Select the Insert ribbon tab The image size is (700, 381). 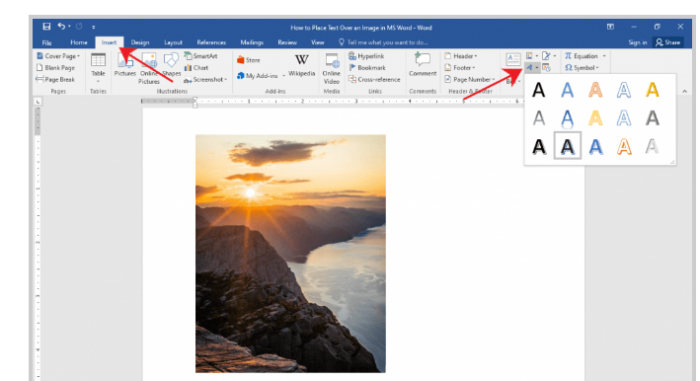(x=109, y=42)
